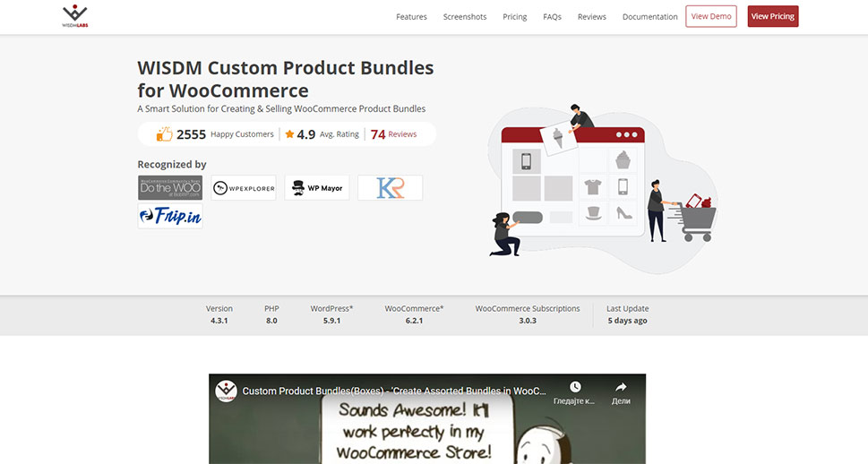
Task: Click the WordPress '5.9.1' value
Action: [x=331, y=321]
